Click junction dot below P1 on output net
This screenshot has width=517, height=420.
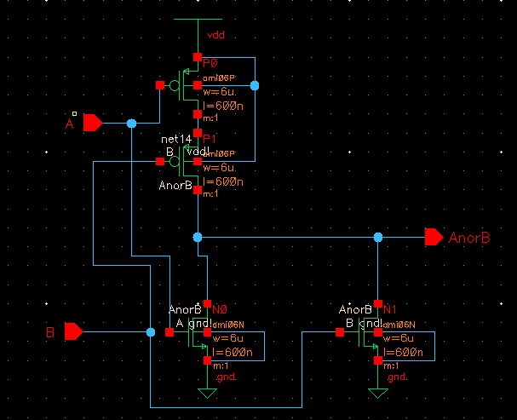[198, 237]
